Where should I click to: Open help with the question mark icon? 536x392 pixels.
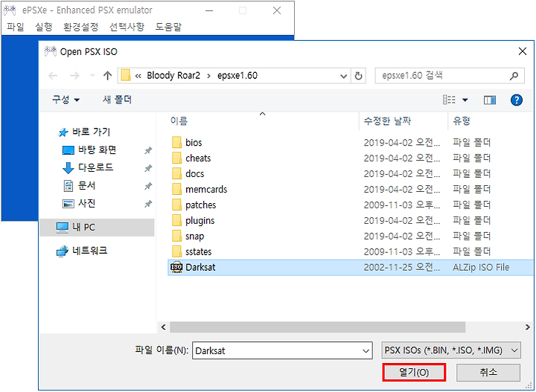(516, 100)
